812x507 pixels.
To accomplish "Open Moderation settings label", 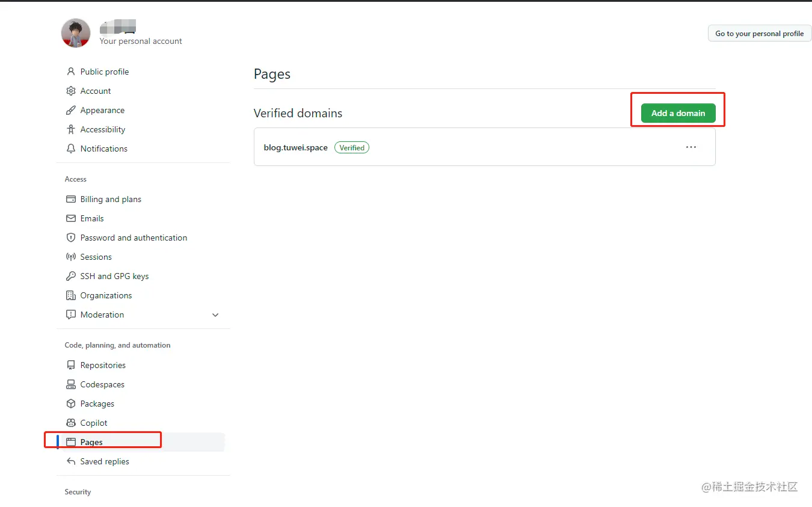I will pos(102,315).
